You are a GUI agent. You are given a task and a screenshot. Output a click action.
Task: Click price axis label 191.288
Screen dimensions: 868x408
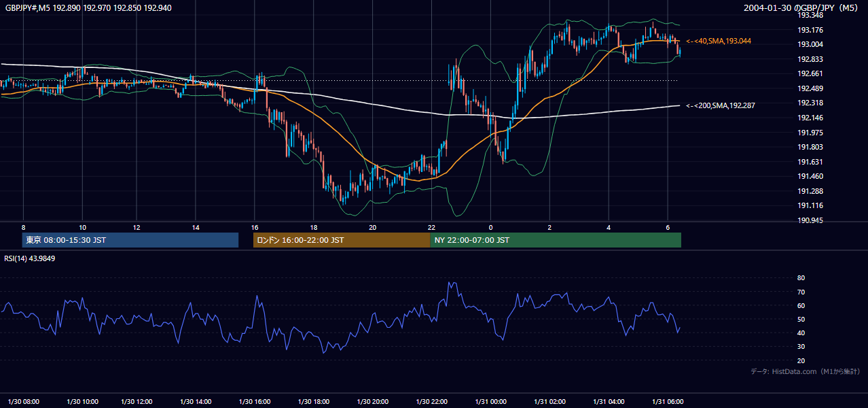pyautogui.click(x=810, y=191)
